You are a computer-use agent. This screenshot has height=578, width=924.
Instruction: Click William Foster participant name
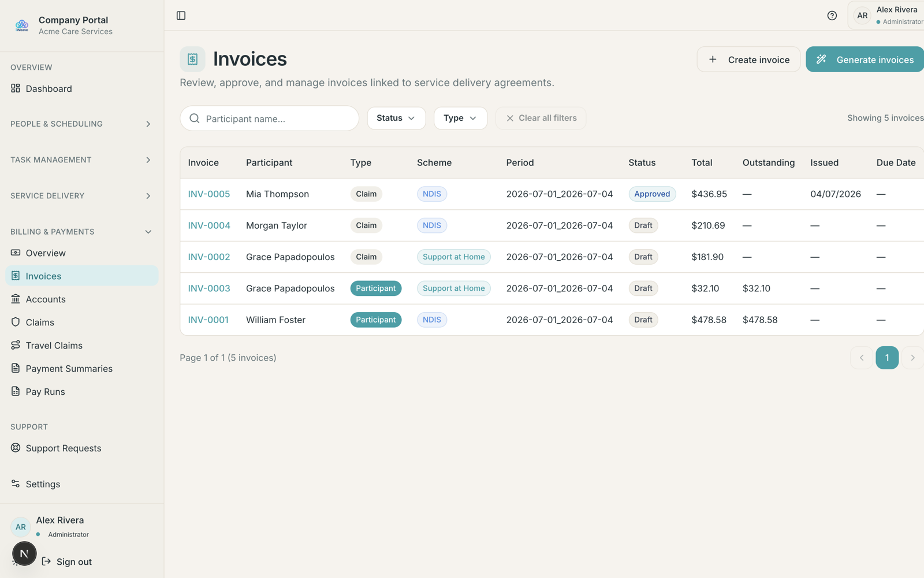[x=275, y=320]
